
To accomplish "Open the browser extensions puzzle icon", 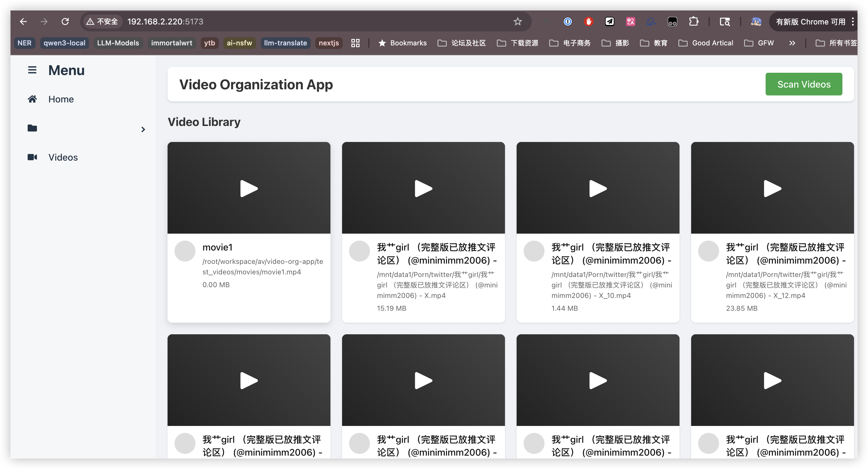I will click(693, 22).
